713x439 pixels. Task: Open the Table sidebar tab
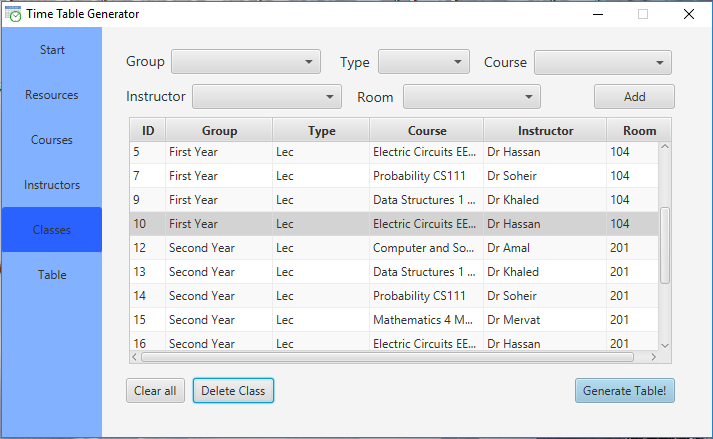[52, 275]
